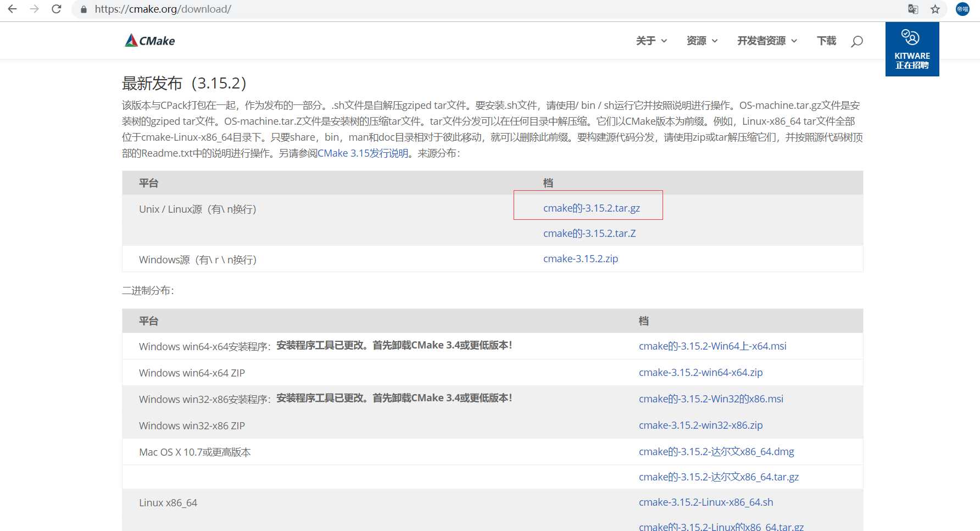
Task: Click the CMake logo
Action: (150, 41)
